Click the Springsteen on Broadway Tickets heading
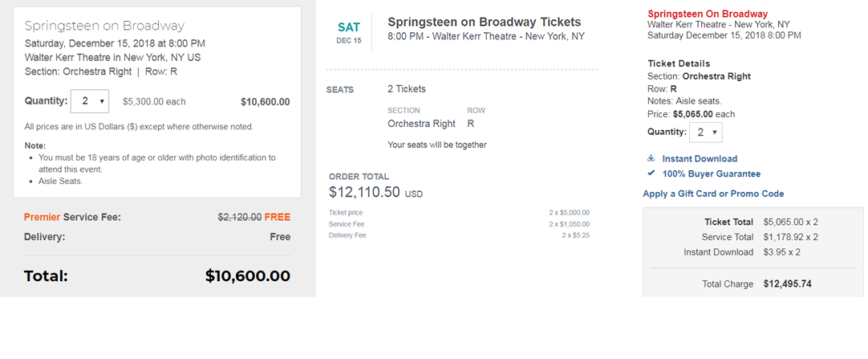Viewport: 868px width, 359px height. [484, 22]
